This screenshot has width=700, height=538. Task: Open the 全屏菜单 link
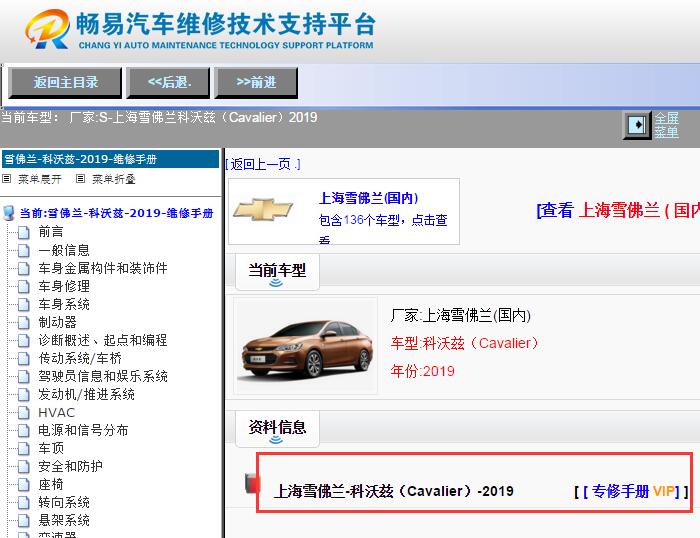coord(667,125)
